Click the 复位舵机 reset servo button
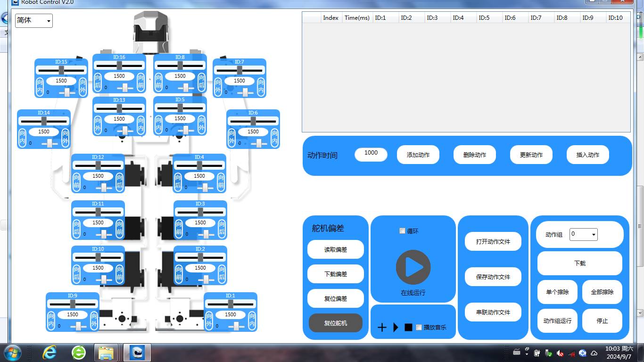The height and width of the screenshot is (362, 644). [x=336, y=323]
